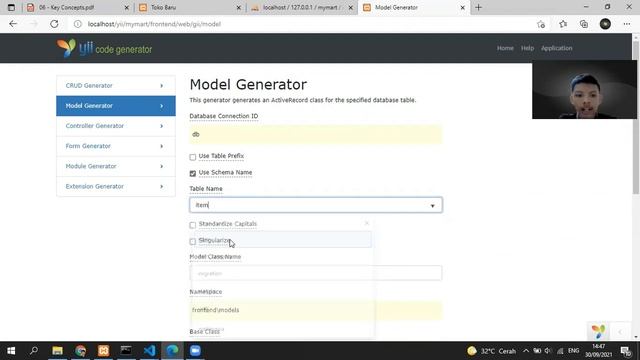
Task: Open the Favorites list icon
Action: [x=563, y=24]
